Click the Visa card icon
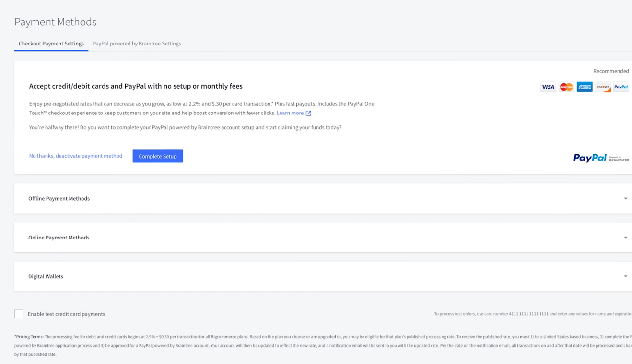Screen dimensions: 632x364 548,87
